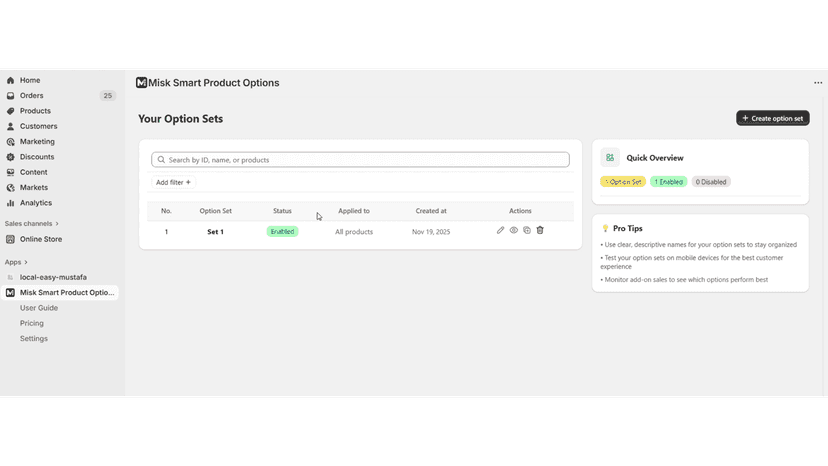Edit Set 1 with pencil icon
The width and height of the screenshot is (828, 466).
click(501, 230)
